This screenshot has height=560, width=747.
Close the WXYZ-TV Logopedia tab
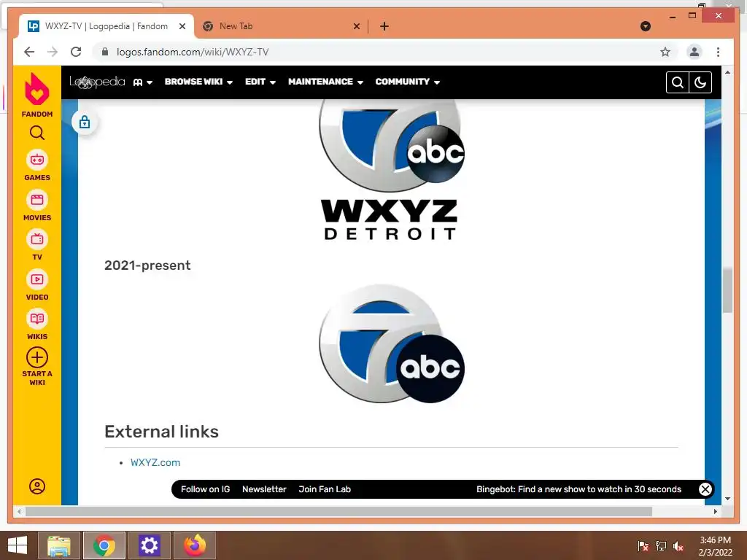click(x=182, y=27)
